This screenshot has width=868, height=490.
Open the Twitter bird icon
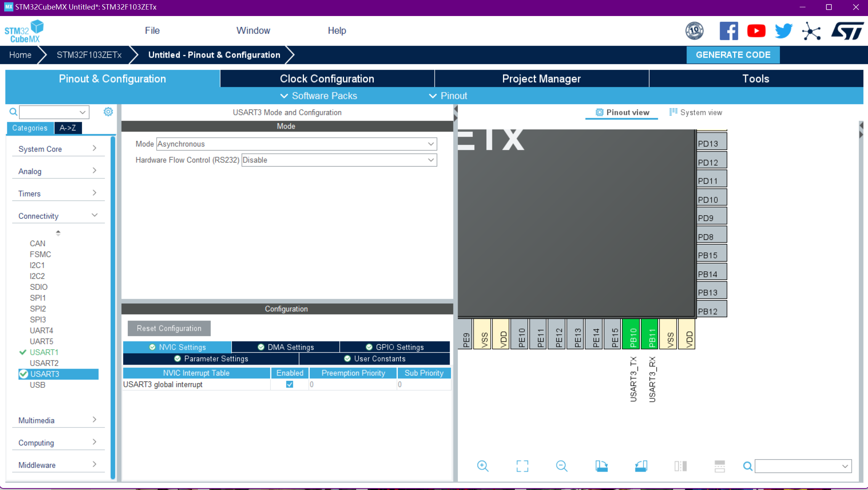click(783, 31)
